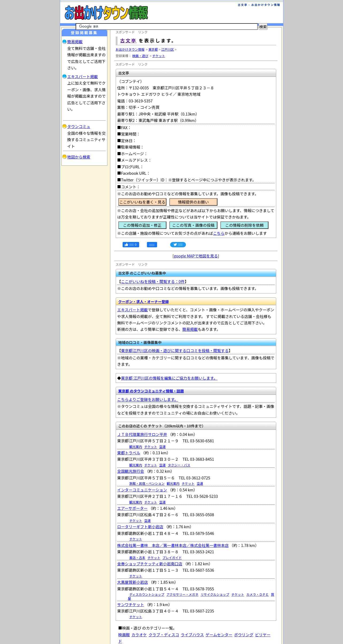Open ゲームセンター category link
The image size is (343, 644).
pos(219,635)
